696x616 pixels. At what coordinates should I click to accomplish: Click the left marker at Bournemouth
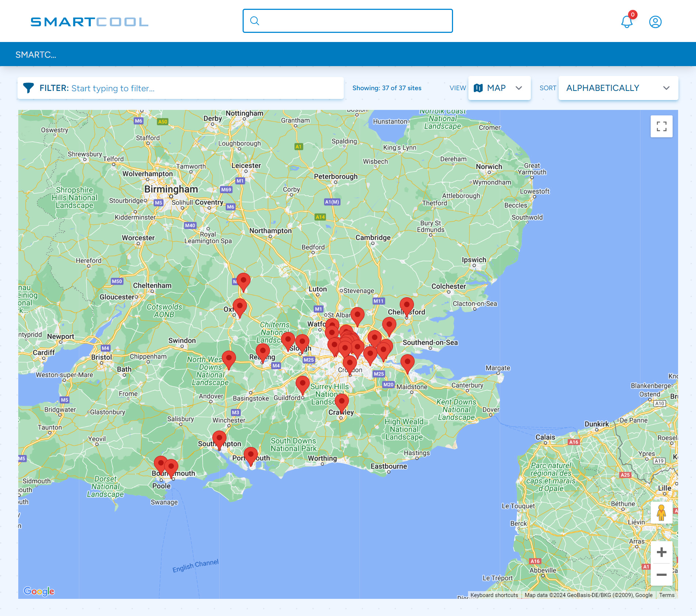[160, 465]
